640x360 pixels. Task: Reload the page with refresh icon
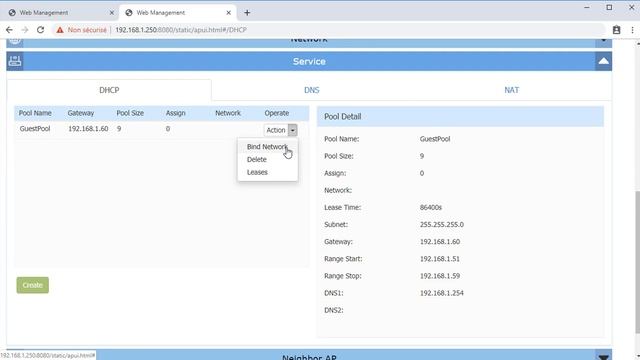pos(40,30)
